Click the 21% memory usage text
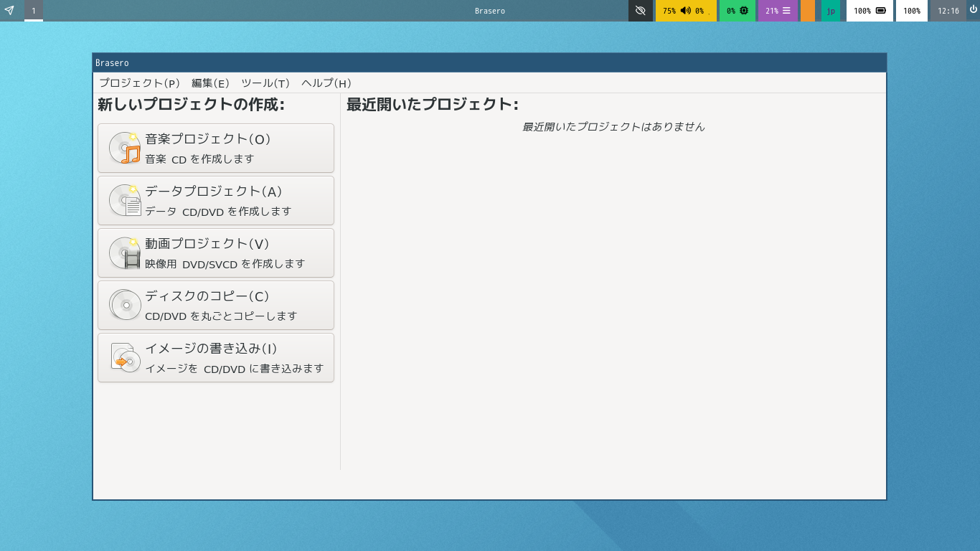This screenshot has height=551, width=980. coord(772,11)
